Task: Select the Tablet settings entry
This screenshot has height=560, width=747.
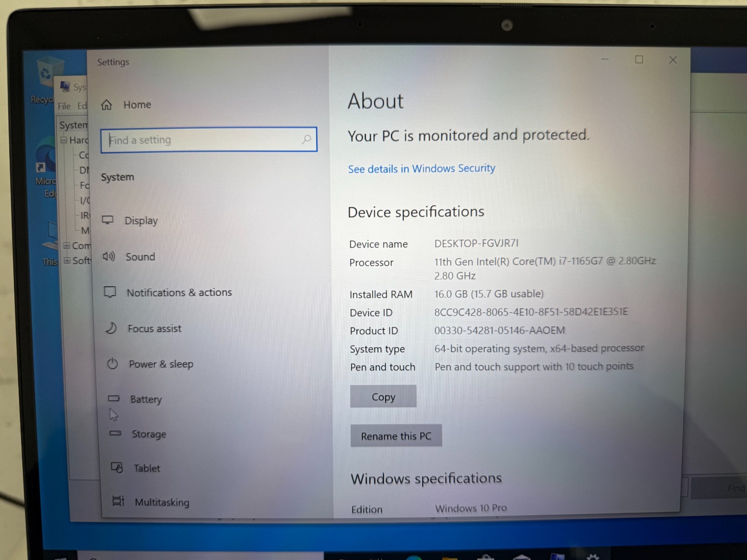Action: pos(135,468)
